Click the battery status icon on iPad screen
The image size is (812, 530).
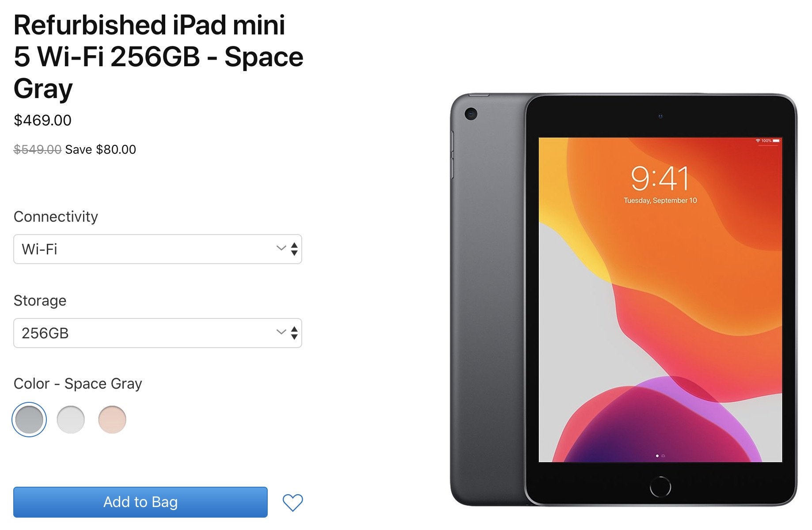point(776,140)
